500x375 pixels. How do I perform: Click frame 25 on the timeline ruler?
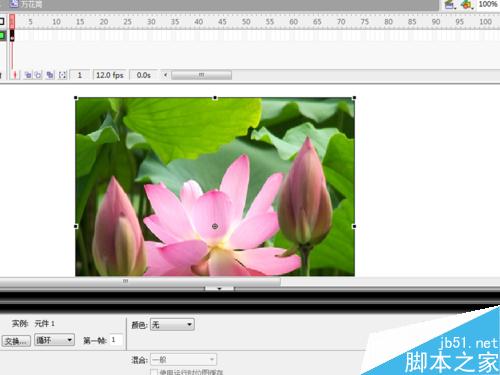(x=128, y=22)
